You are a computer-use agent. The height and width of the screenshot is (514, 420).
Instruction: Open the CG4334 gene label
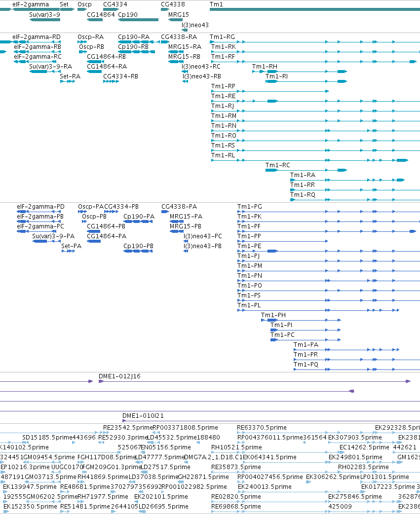(115, 4)
